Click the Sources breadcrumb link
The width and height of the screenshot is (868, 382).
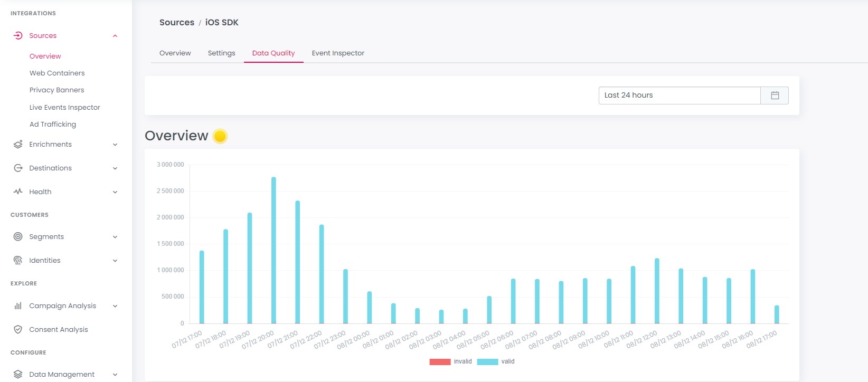177,23
